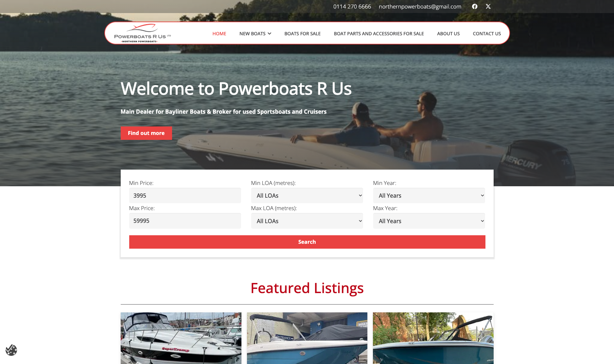This screenshot has height=364, width=614.
Task: Open the Min Year dropdown
Action: [429, 195]
